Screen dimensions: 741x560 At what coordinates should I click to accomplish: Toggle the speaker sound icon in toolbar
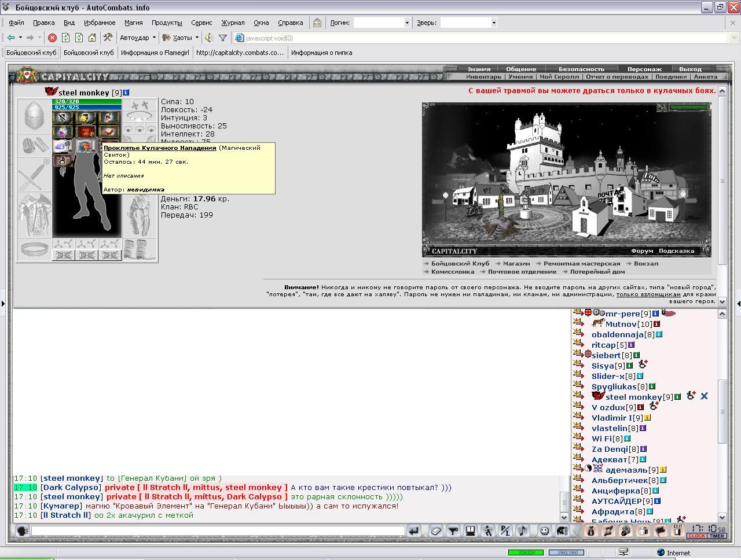[209, 38]
